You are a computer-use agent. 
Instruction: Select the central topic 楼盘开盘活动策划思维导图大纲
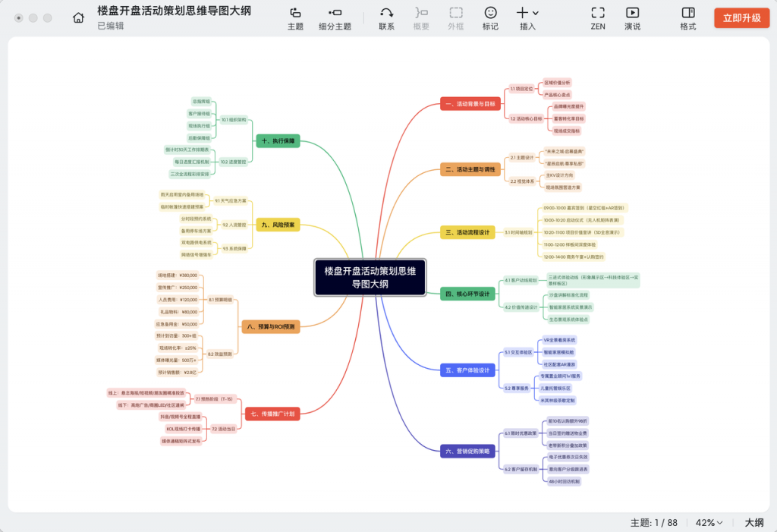pyautogui.click(x=370, y=277)
